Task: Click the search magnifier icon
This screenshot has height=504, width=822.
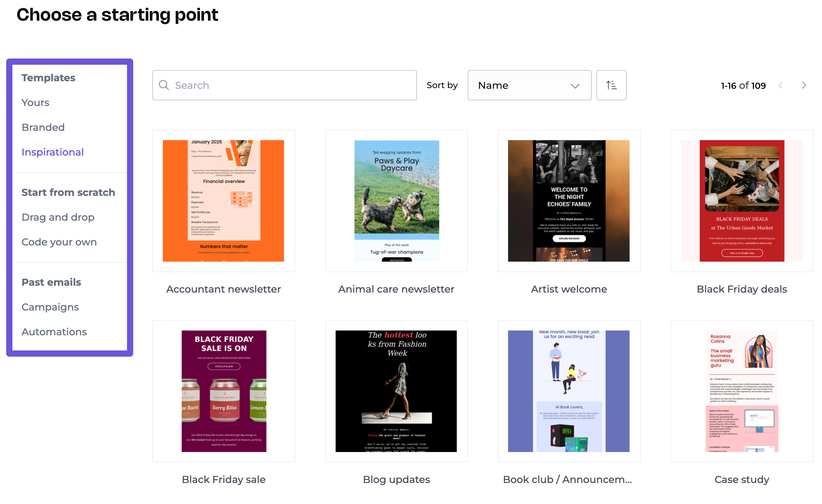Action: click(164, 85)
